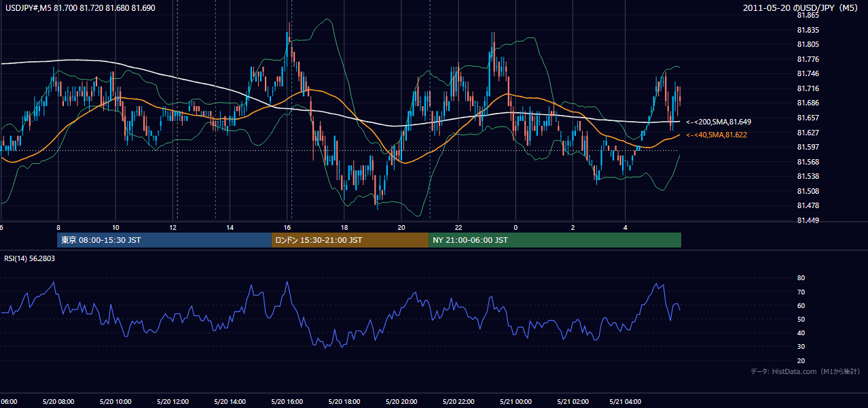Click the 5/20 18:00 date axis label
This screenshot has height=408, width=868.
pyautogui.click(x=344, y=402)
